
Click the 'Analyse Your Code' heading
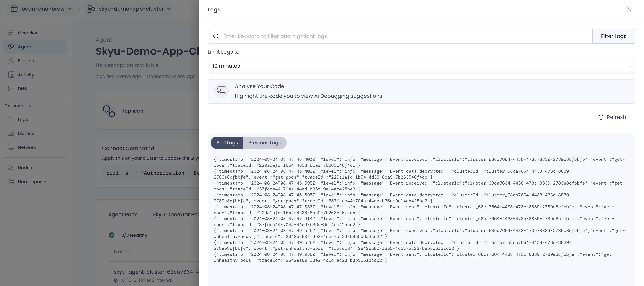pyautogui.click(x=259, y=86)
